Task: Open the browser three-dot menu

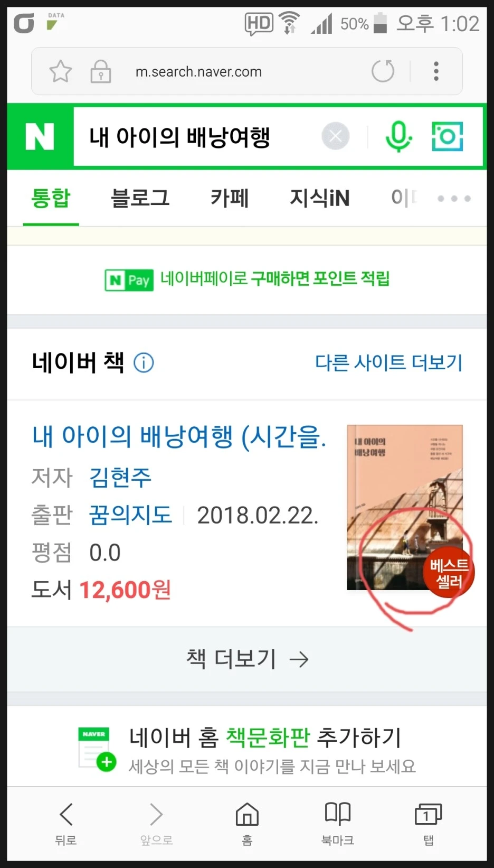Action: click(436, 71)
